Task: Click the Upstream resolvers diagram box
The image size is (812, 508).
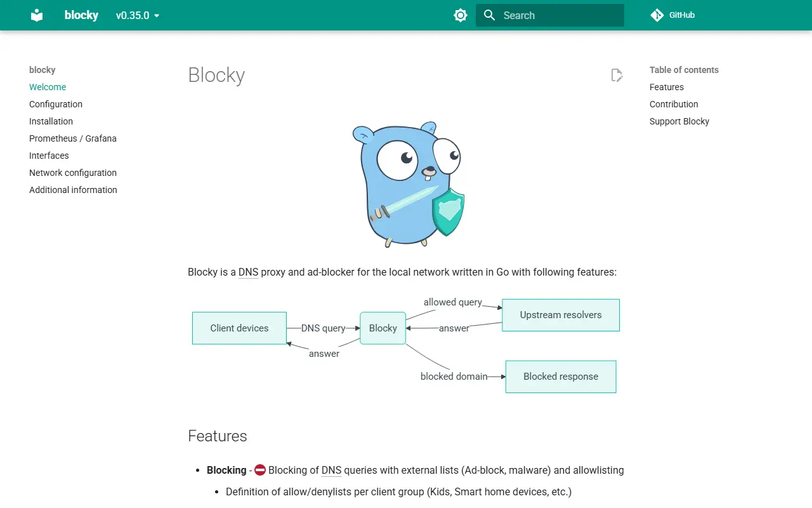Action: (561, 315)
